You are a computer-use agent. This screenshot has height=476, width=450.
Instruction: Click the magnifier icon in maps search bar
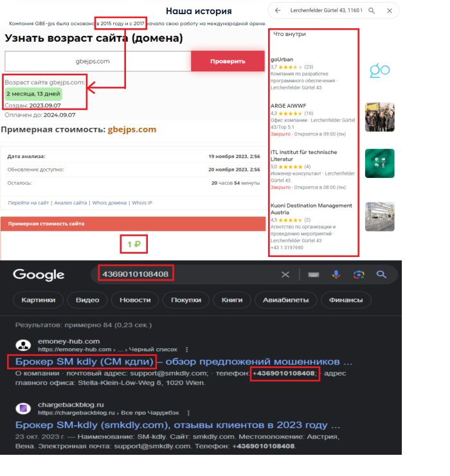click(x=372, y=11)
